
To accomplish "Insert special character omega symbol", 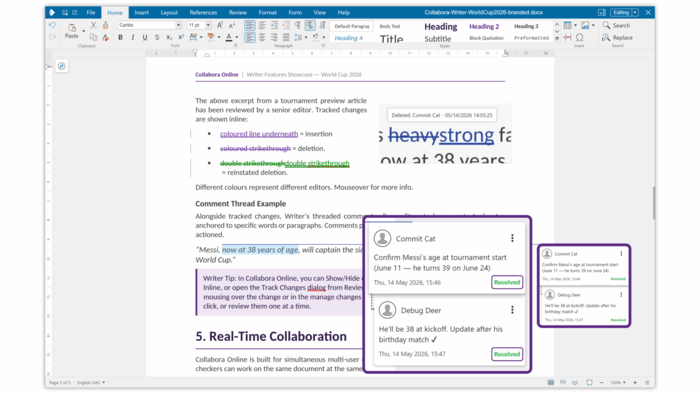I will point(579,37).
